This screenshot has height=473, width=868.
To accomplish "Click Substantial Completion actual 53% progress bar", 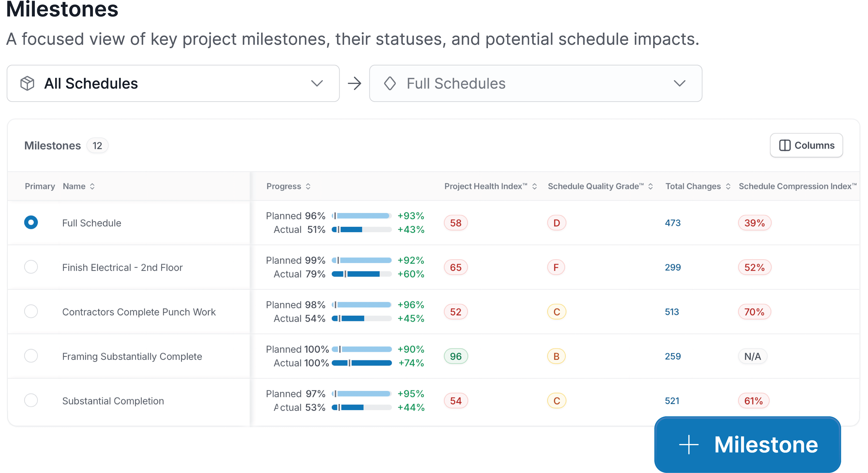I will tap(362, 407).
